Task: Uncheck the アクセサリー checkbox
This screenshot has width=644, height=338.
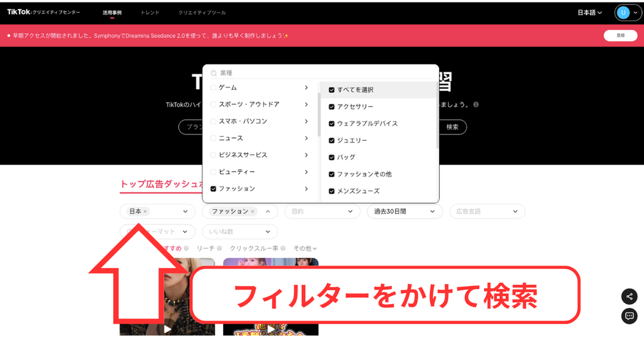Action: (331, 107)
